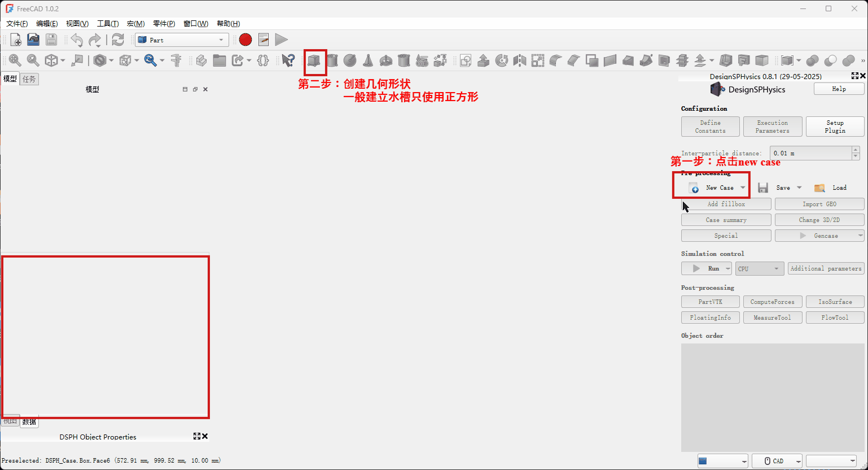Click the Define Constants button
The height and width of the screenshot is (470, 868).
coord(710,126)
